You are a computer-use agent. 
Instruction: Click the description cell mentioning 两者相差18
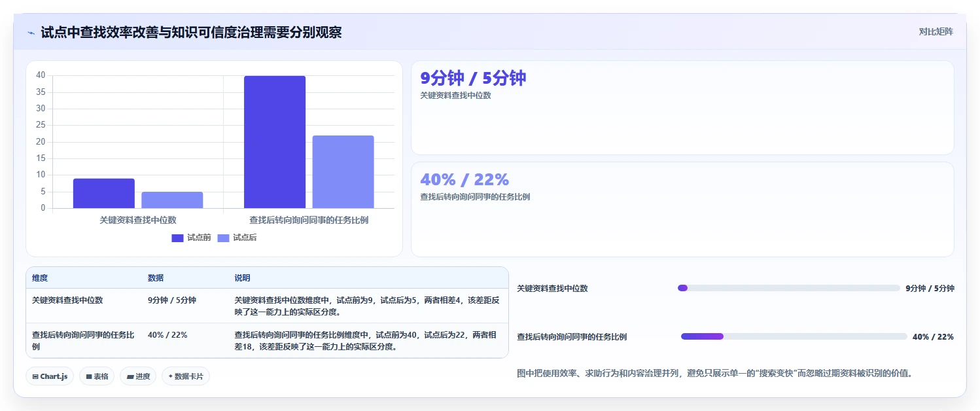click(x=365, y=340)
